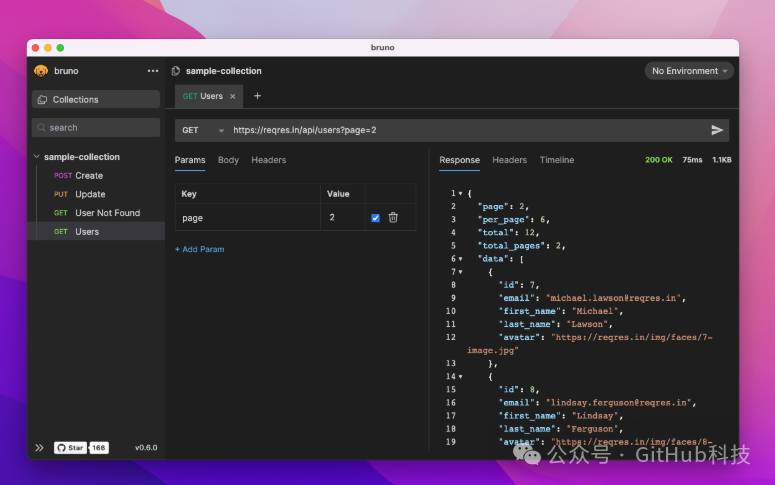Image resolution: width=775 pixels, height=485 pixels.
Task: Switch to the Params tab
Action: 190,160
